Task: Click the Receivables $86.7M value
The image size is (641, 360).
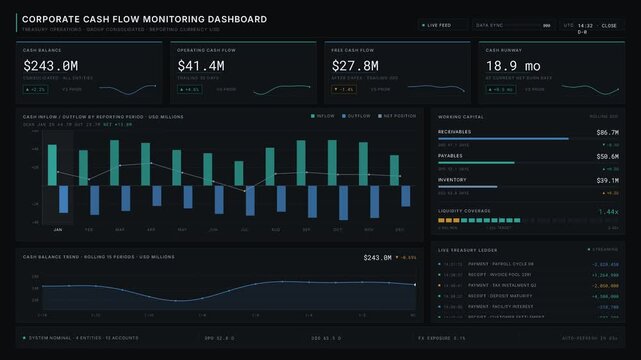Action: point(607,132)
